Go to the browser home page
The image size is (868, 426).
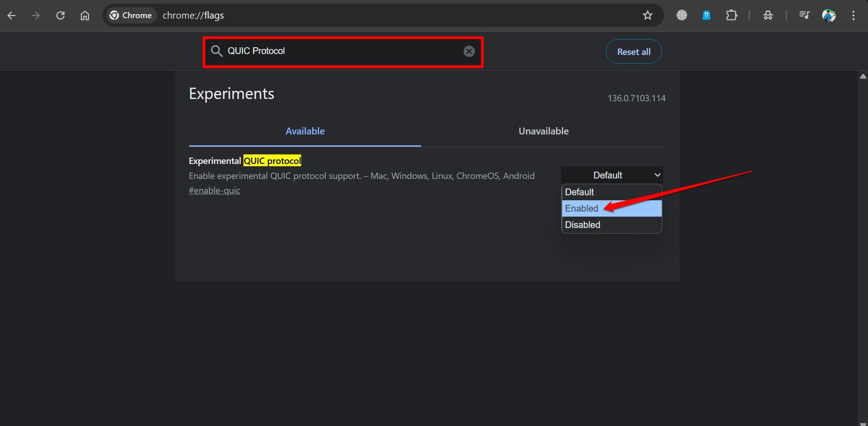click(x=85, y=15)
